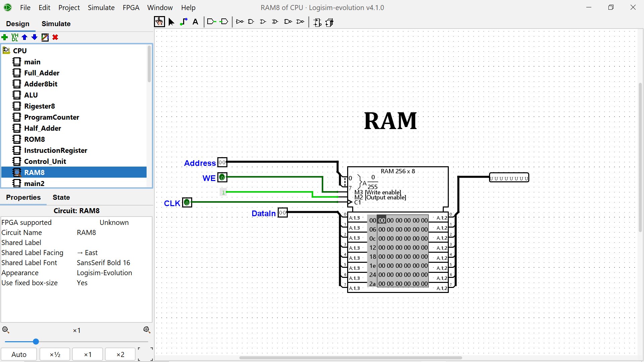The width and height of the screenshot is (644, 362).
Task: Select the ROM8 circuit
Action: (35, 139)
